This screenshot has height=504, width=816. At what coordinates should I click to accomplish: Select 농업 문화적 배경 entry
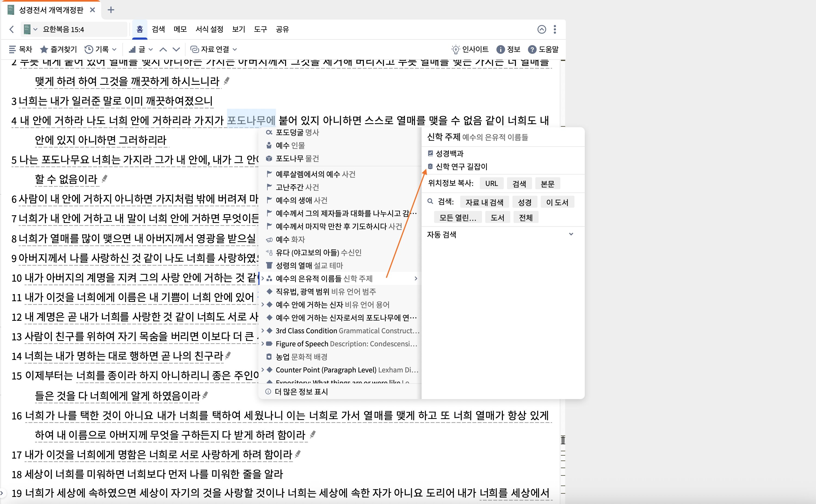(340, 357)
